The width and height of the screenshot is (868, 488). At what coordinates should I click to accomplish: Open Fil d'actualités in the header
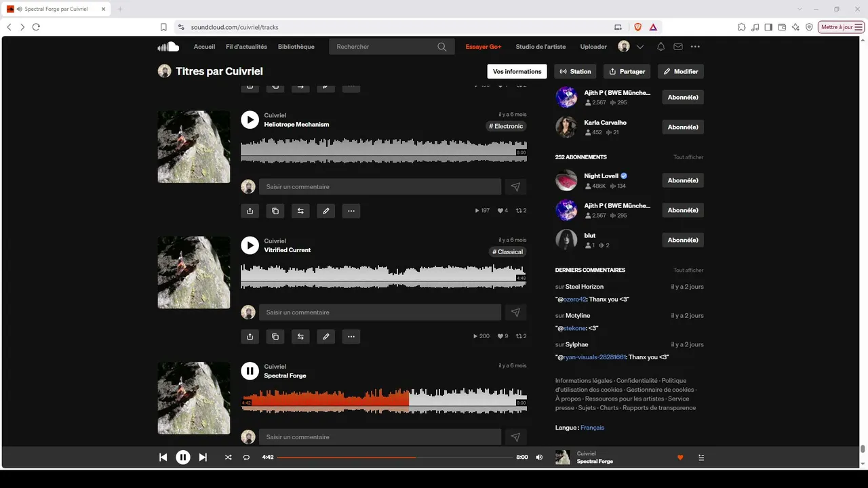click(x=246, y=47)
